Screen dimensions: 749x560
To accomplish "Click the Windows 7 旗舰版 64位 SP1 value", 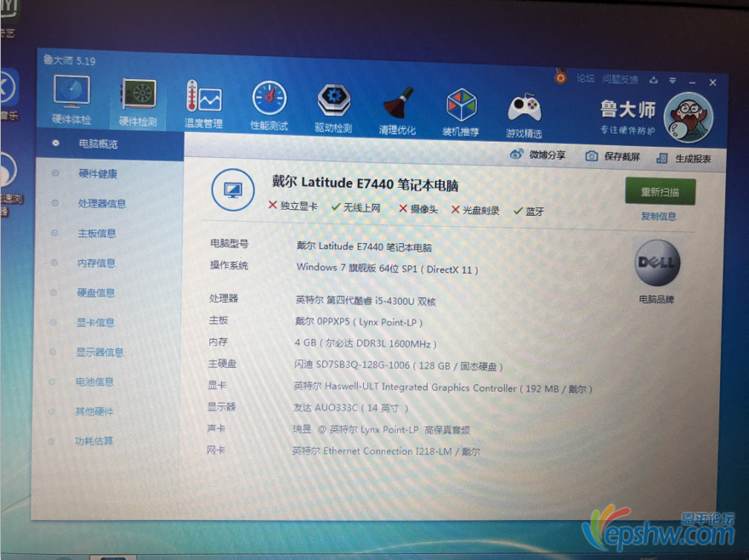I will pyautogui.click(x=387, y=269).
